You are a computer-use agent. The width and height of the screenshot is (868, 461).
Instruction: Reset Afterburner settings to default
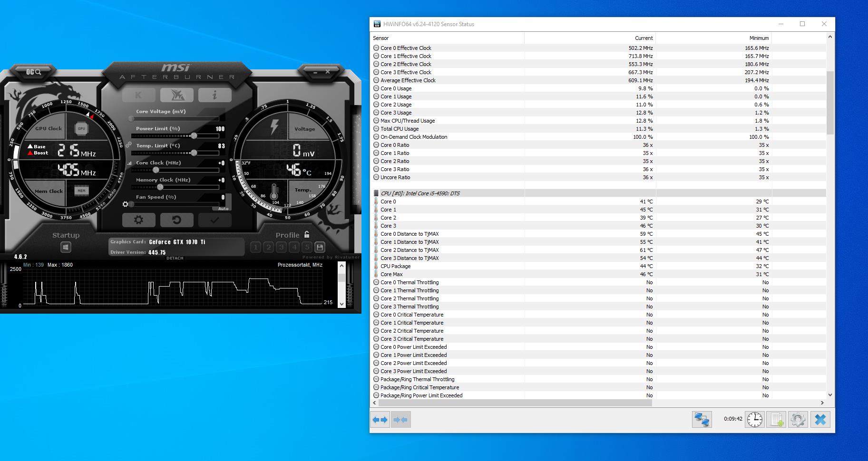[176, 220]
